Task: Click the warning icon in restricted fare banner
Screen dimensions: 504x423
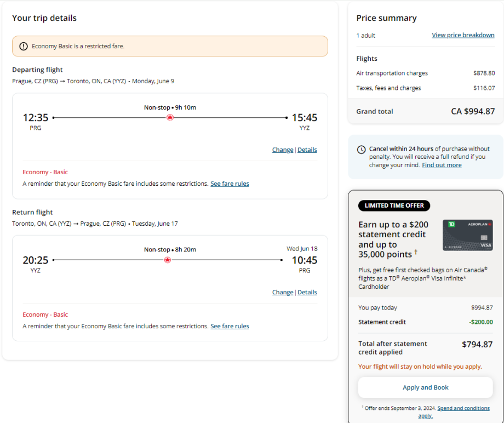Action: point(24,47)
